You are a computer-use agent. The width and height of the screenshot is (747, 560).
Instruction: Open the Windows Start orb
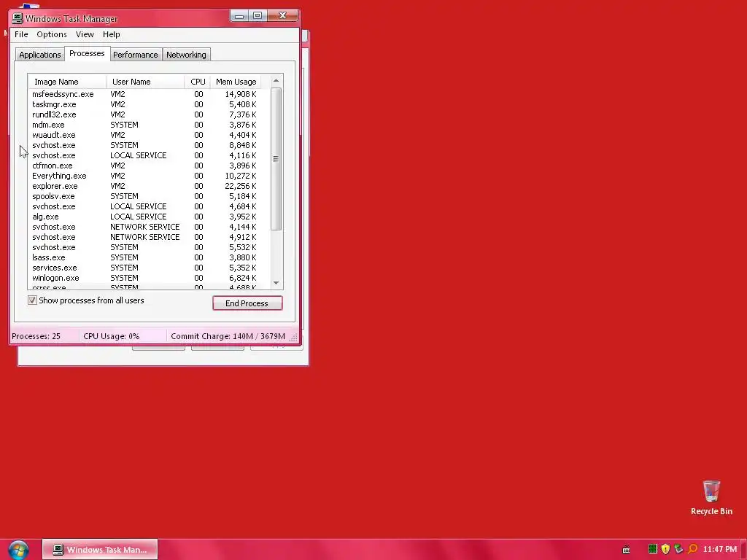(x=18, y=550)
